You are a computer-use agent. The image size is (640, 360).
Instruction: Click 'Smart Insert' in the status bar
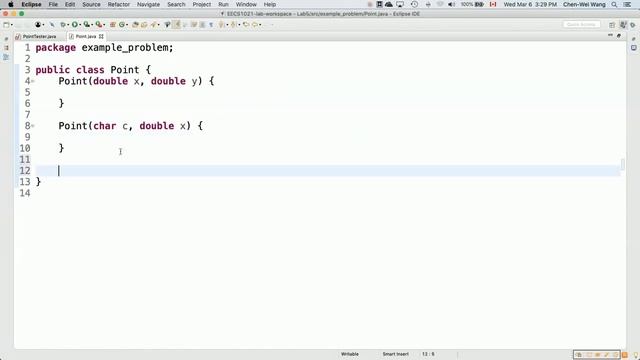point(396,354)
